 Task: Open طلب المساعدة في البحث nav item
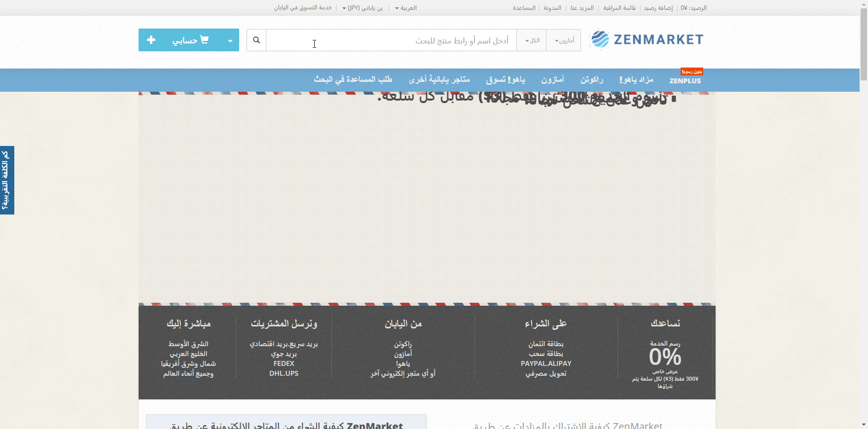pos(353,79)
